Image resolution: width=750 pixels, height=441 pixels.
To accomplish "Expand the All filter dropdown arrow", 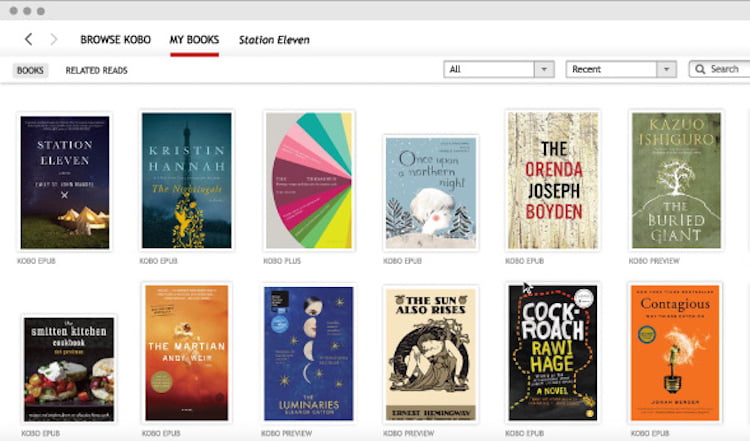I will pyautogui.click(x=544, y=69).
